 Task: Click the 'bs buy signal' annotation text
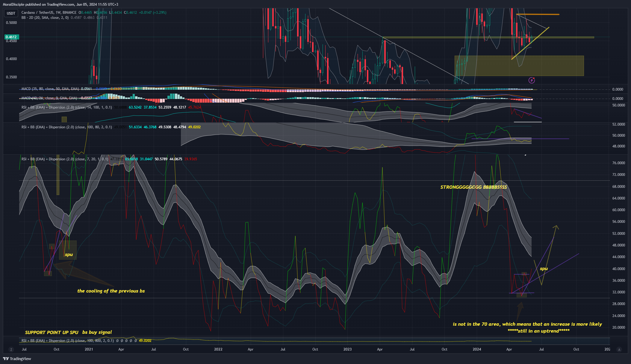point(97,332)
